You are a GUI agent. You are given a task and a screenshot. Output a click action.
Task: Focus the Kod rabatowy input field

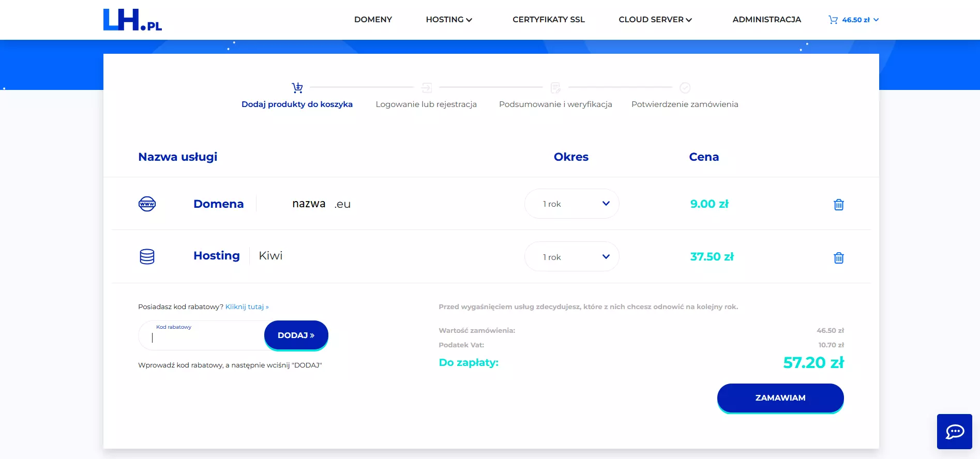[202, 335]
